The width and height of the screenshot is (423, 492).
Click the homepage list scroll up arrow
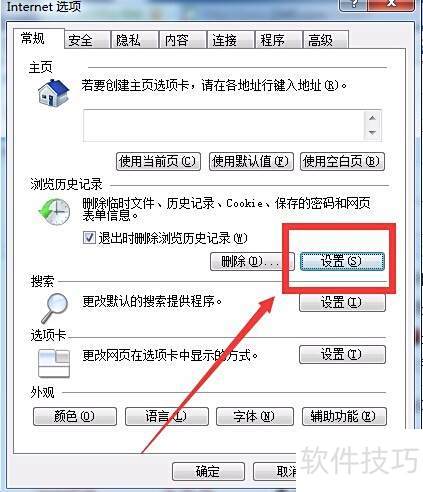pos(372,118)
